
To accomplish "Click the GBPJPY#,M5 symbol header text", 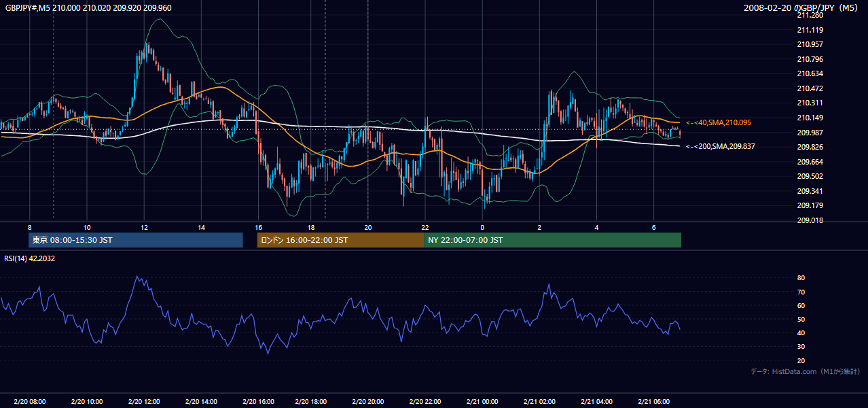I will tap(88, 7).
